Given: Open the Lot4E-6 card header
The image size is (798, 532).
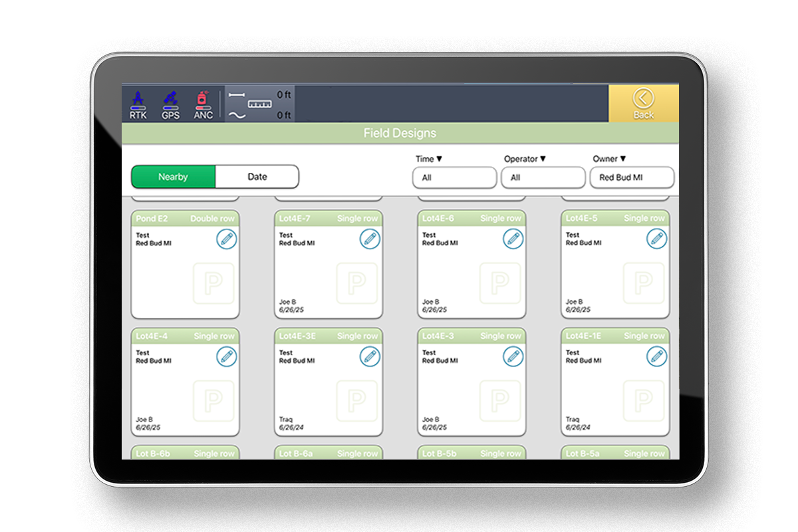Looking at the screenshot, I should (x=472, y=219).
